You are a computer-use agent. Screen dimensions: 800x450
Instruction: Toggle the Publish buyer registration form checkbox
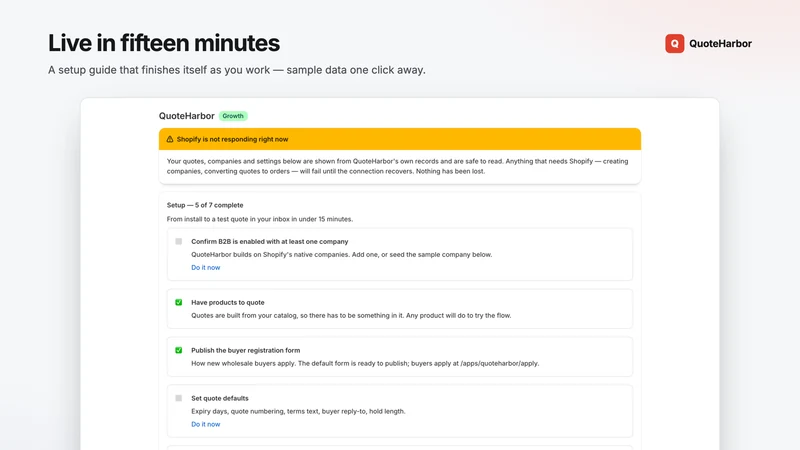179,350
